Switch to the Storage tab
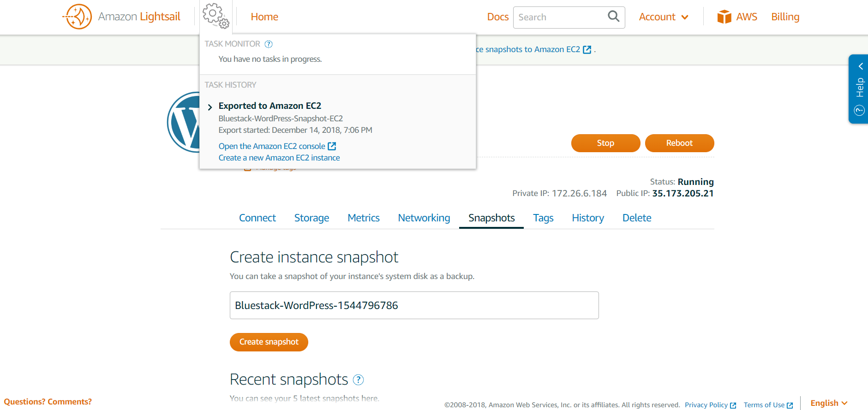Viewport: 868px width, 410px height. pyautogui.click(x=312, y=218)
